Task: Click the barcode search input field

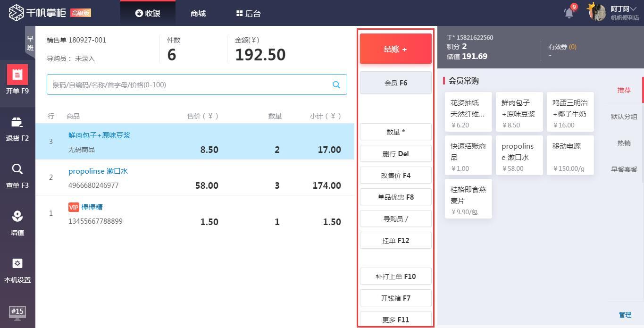Action: [189, 84]
